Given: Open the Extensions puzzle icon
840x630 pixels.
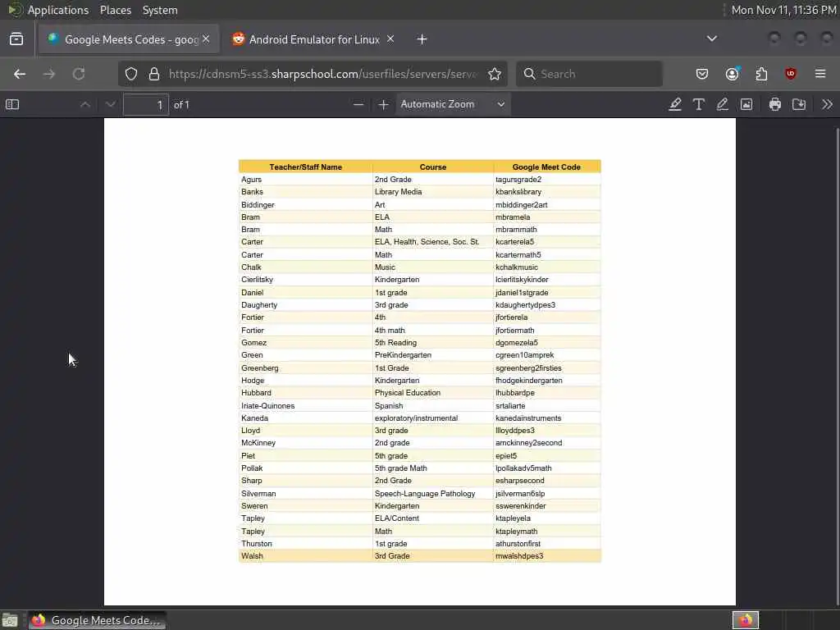Looking at the screenshot, I should 761,74.
